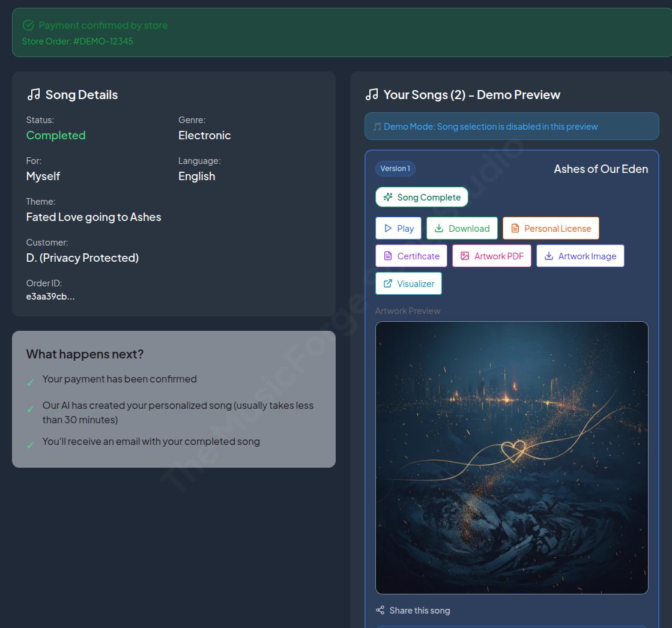
Task: Click the Payment confirmed checkmark icon
Action: (28, 25)
